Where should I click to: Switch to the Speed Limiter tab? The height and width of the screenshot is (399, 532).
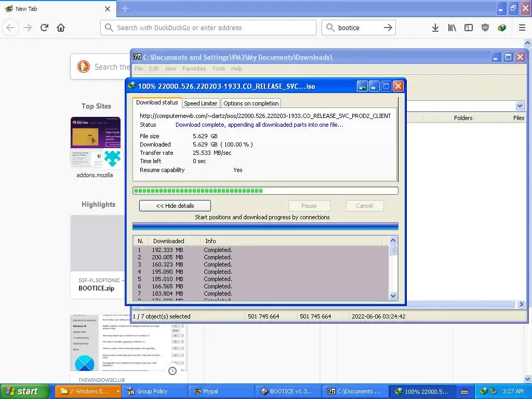pos(201,103)
